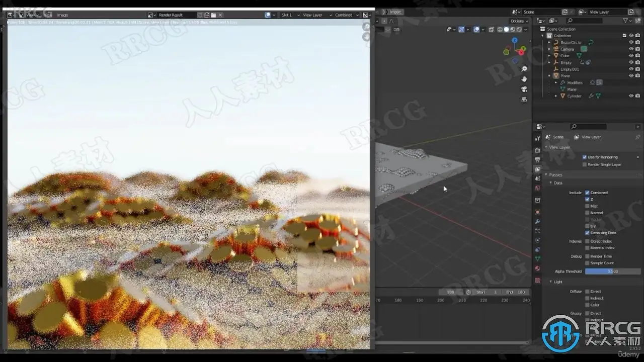Open the Object Constraint properties tab
Screen dimensions: 644x362
[x=537, y=249]
